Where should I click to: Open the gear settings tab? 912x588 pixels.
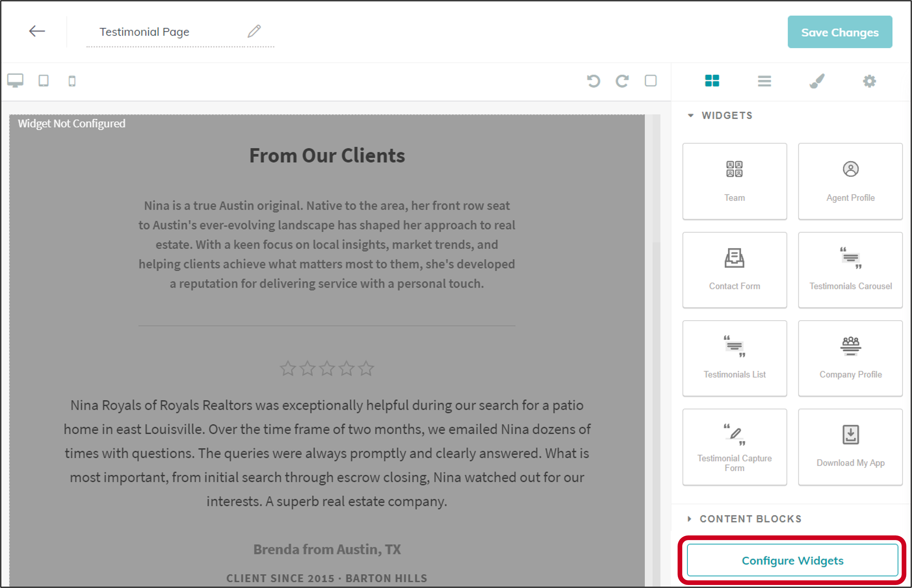869,81
